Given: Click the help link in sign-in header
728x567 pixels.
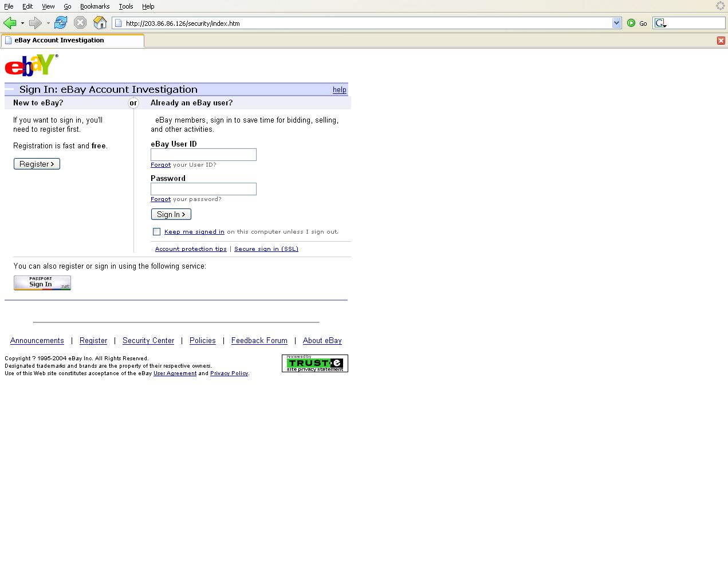Looking at the screenshot, I should pos(340,90).
